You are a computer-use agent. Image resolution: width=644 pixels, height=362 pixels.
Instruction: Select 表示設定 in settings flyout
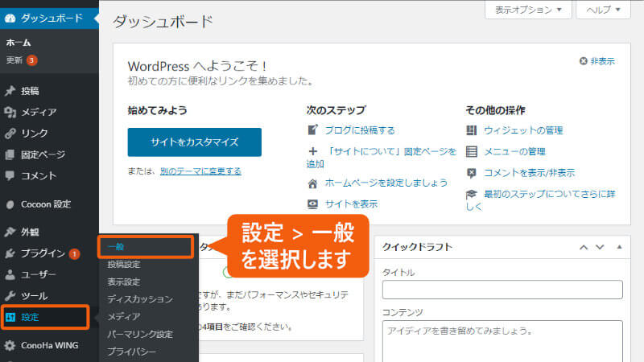124,282
